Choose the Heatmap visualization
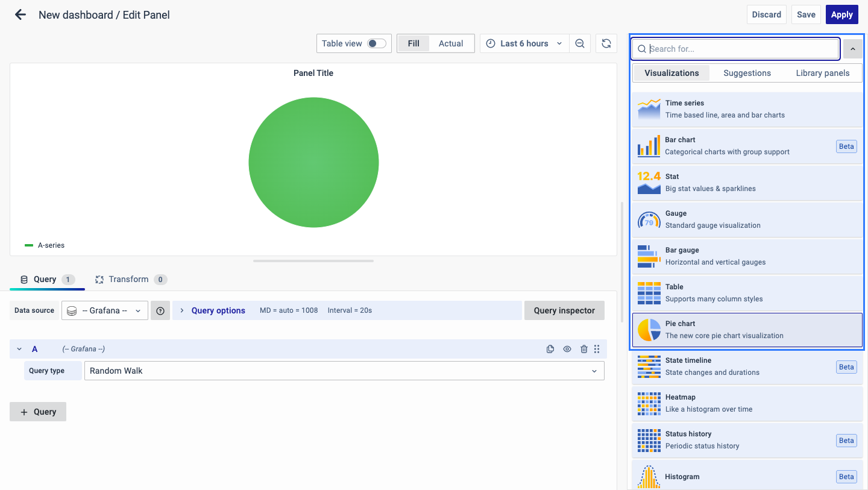 (x=747, y=403)
